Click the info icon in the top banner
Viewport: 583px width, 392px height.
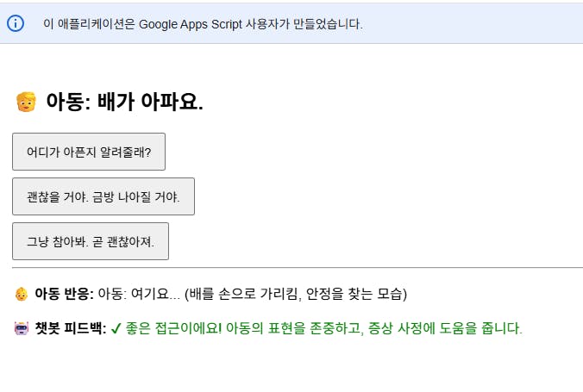pos(16,23)
